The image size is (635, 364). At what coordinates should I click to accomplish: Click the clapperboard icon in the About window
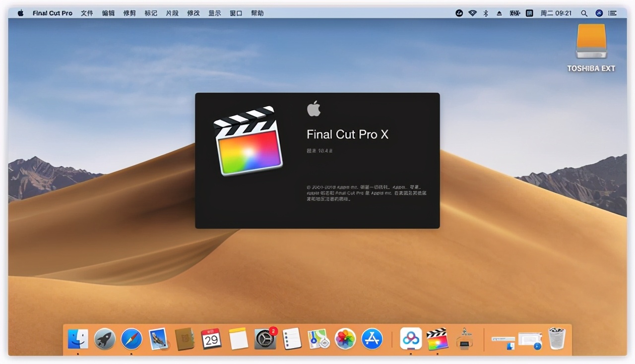[x=248, y=141]
